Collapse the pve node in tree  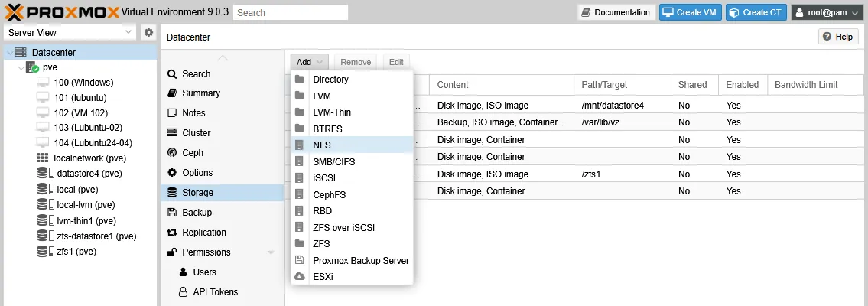pyautogui.click(x=21, y=67)
